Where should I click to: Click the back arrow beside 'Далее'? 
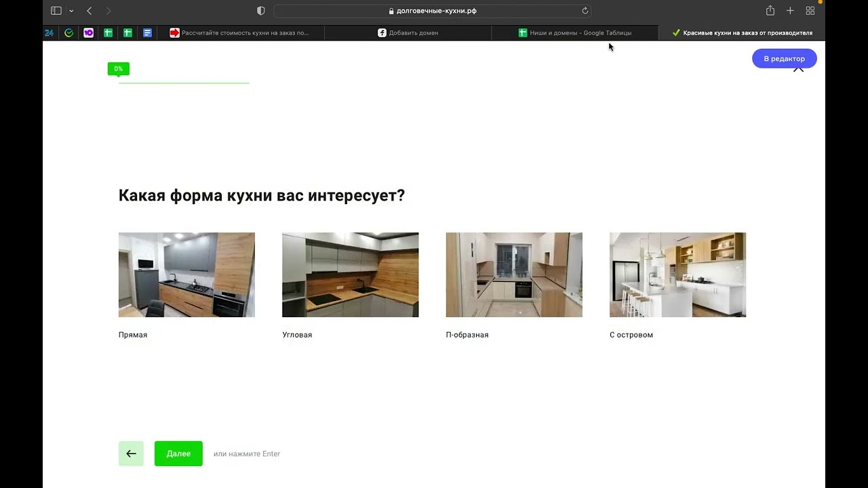(131, 453)
